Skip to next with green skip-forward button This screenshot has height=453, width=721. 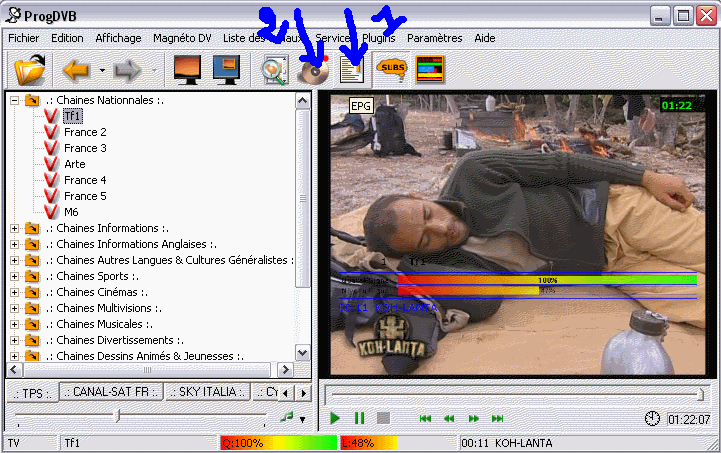point(498,418)
